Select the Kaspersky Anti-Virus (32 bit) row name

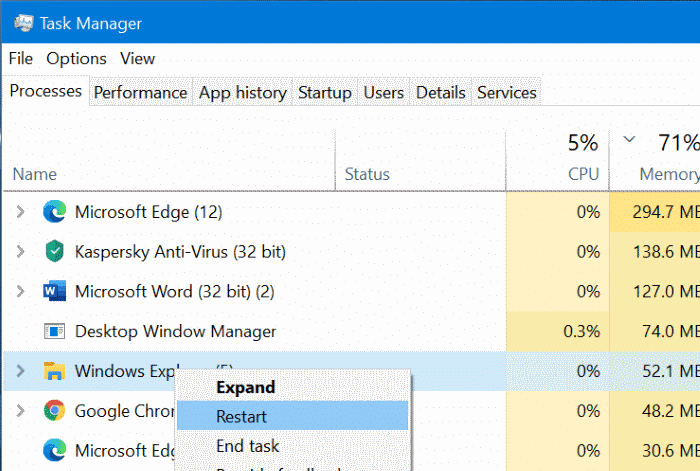point(180,252)
